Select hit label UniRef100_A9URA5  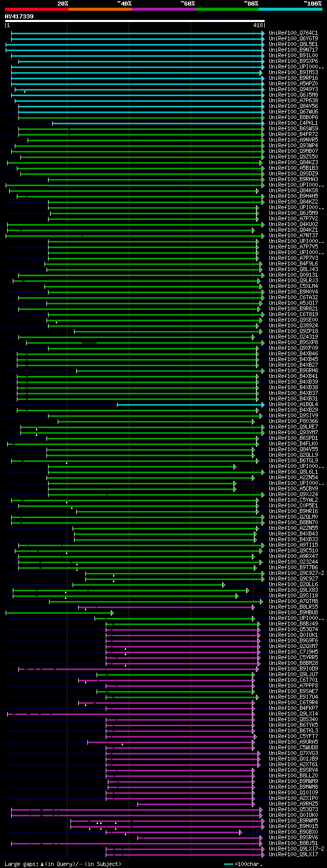click(x=293, y=742)
